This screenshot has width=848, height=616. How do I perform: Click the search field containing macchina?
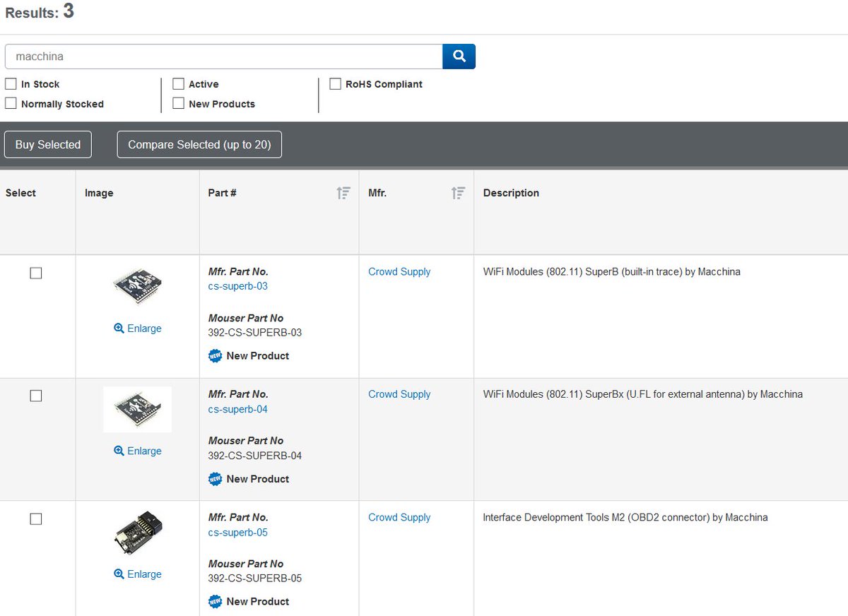(224, 57)
